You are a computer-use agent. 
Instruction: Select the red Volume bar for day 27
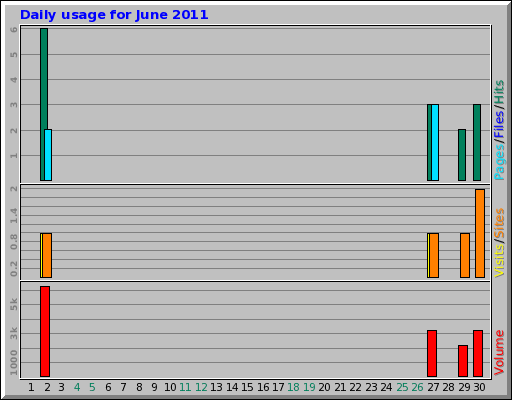[x=432, y=353]
